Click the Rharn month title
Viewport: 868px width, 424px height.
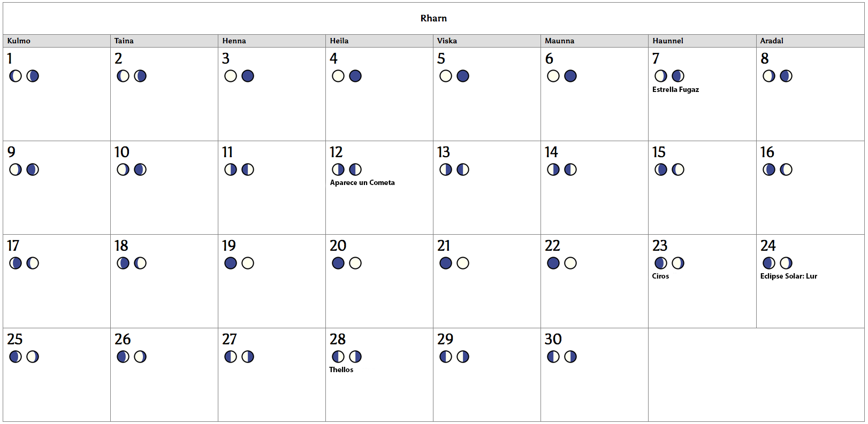pos(433,18)
